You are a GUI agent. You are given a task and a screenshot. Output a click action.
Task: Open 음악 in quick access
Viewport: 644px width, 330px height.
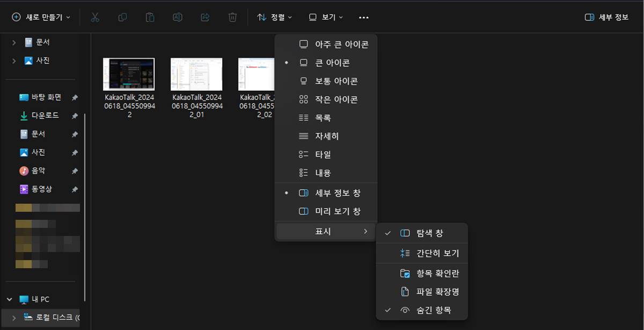[x=39, y=170]
